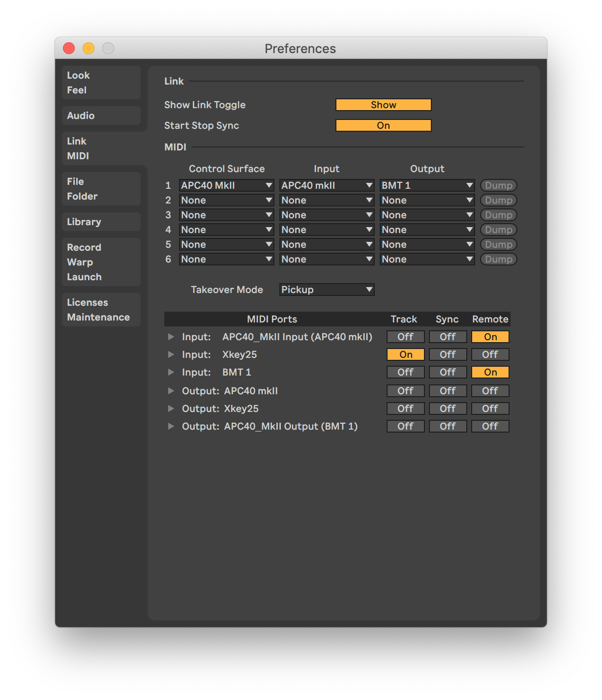
Task: Expand the BMT 1 input port triangle
Action: click(x=171, y=372)
